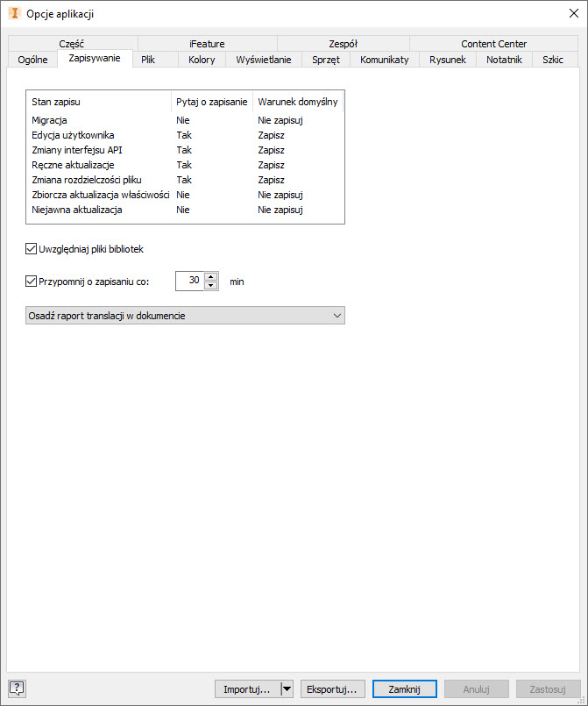
Task: Select the Wyświetlanie tab
Action: coord(264,60)
